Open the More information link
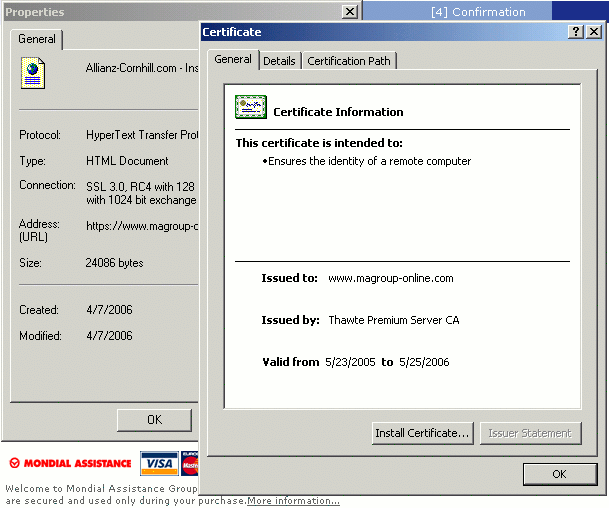 [x=294, y=501]
